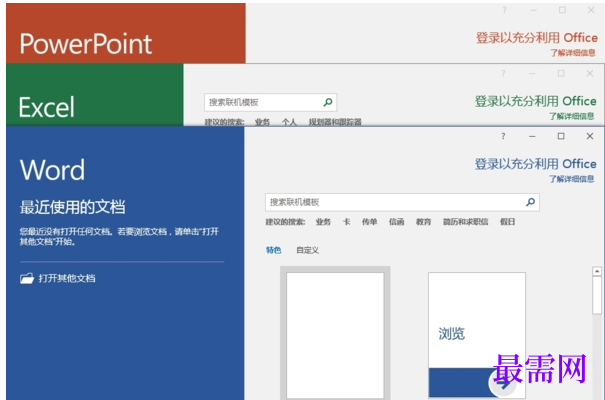Viewport: 605px width, 400px height.
Task: Select suggested search 教育 in Word
Action: click(424, 222)
